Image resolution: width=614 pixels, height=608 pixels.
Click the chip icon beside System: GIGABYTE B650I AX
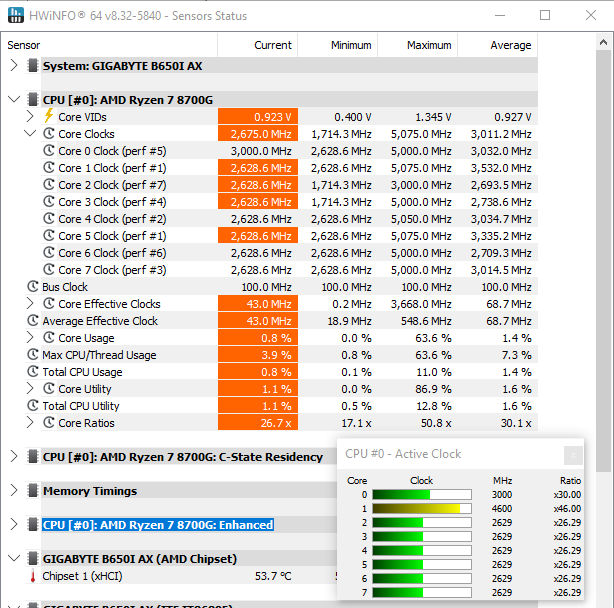33,66
